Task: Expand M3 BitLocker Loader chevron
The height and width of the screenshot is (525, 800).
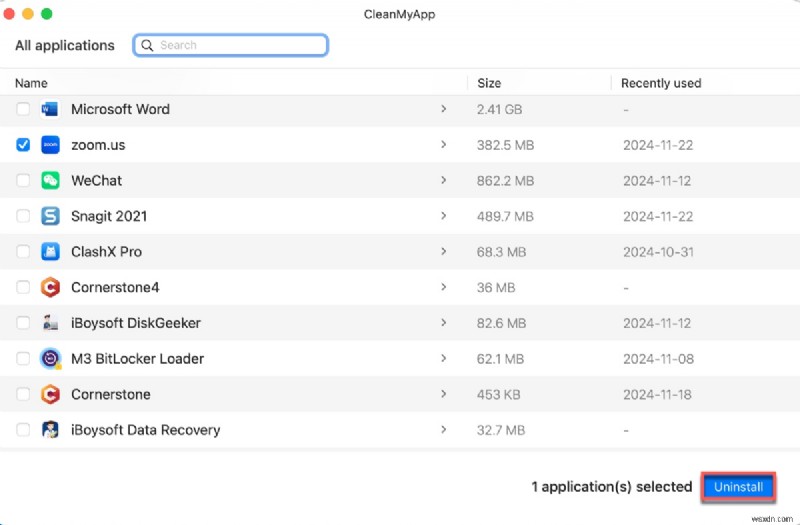Action: click(443, 358)
